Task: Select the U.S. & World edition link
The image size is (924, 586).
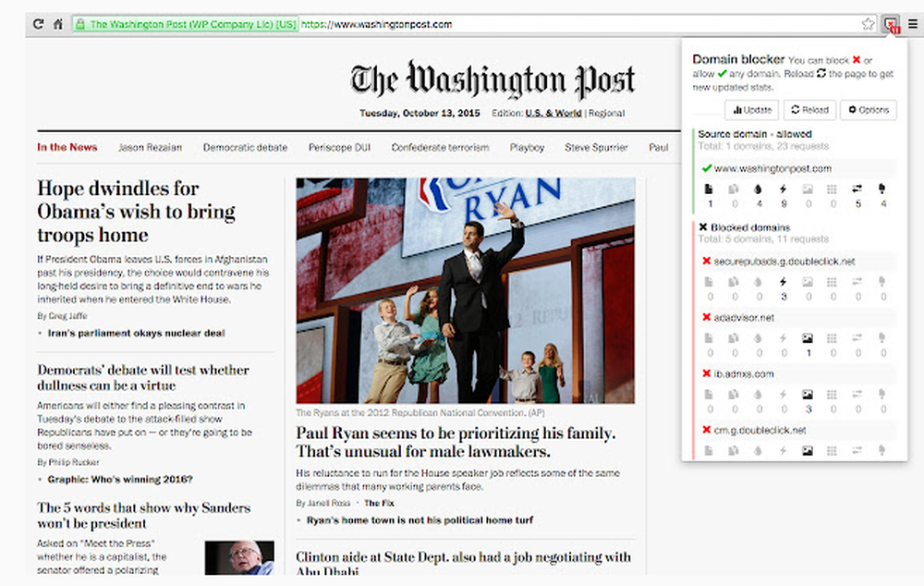Action: coord(553,113)
